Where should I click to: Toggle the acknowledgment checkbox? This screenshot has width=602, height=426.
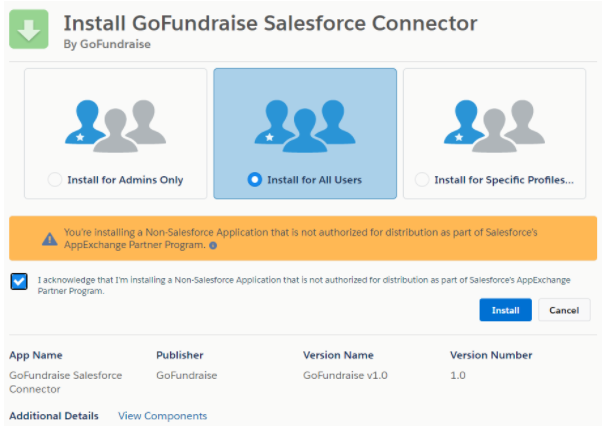[x=19, y=282]
